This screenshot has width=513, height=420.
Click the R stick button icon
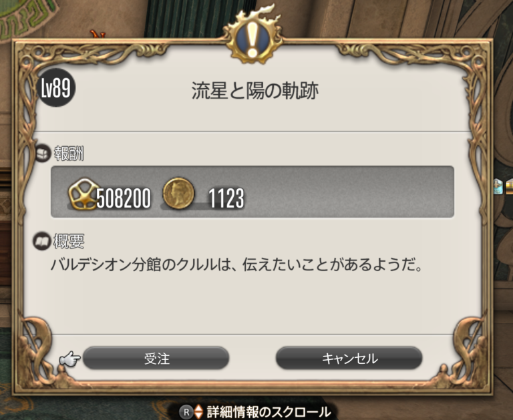coord(186,412)
